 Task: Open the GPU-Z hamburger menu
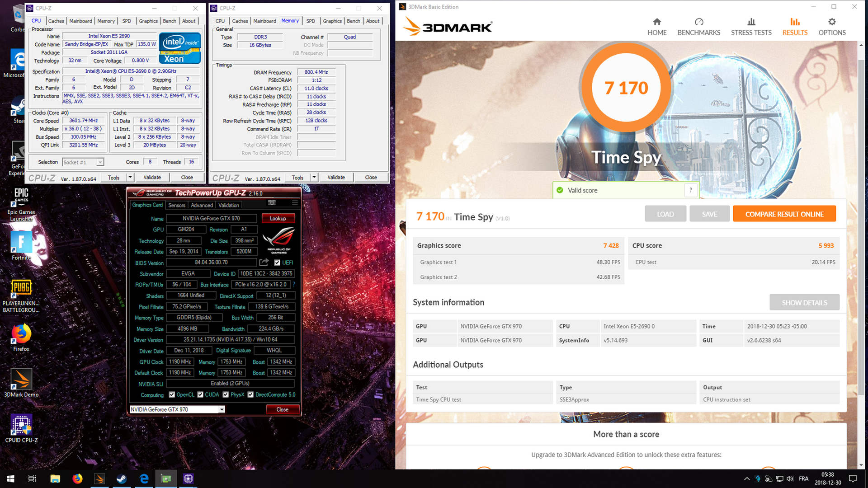[295, 203]
